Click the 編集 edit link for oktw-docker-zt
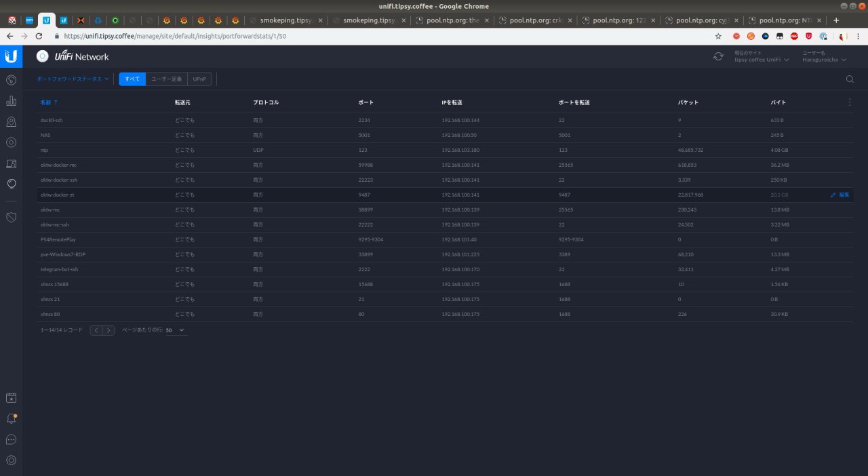868x476 pixels. point(840,195)
